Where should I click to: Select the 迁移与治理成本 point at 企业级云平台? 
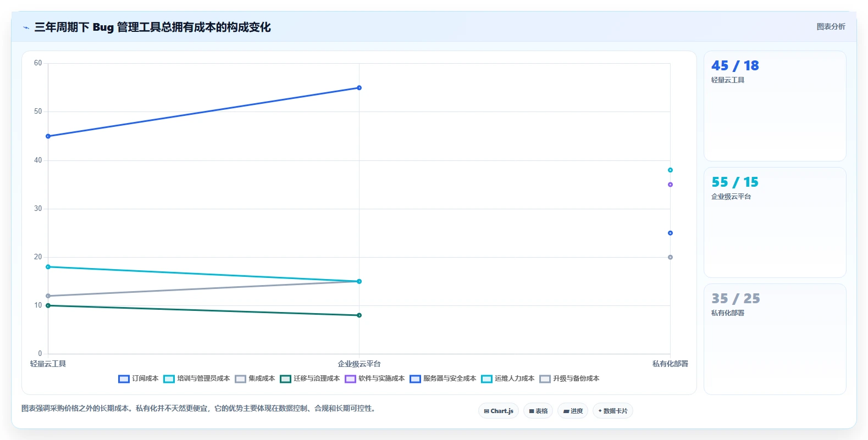(x=359, y=315)
